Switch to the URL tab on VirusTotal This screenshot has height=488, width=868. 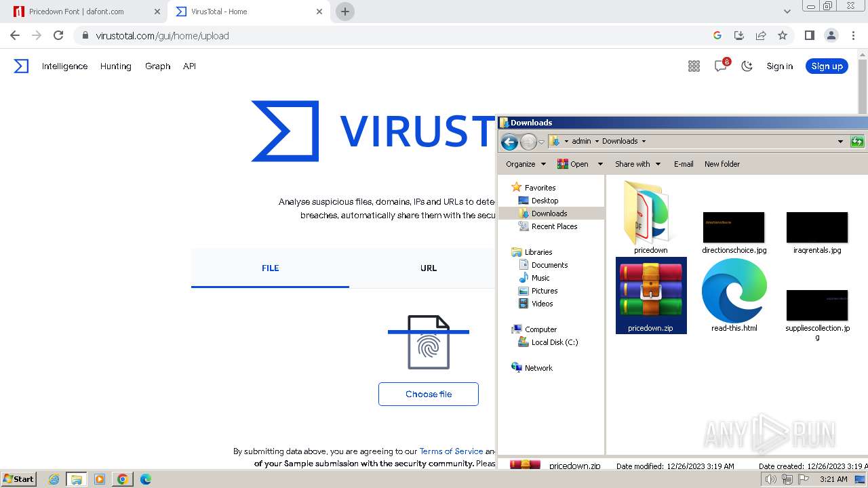pyautogui.click(x=429, y=268)
